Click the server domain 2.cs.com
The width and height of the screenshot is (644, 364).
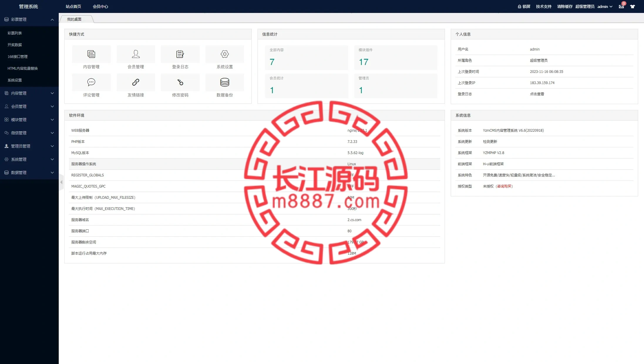pos(354,220)
